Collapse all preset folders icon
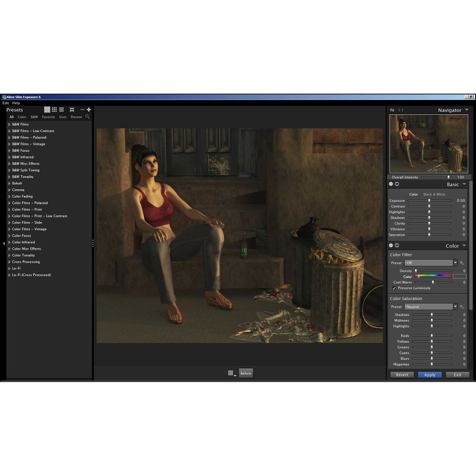Screen dimensions: 476x476 pyautogui.click(x=72, y=110)
